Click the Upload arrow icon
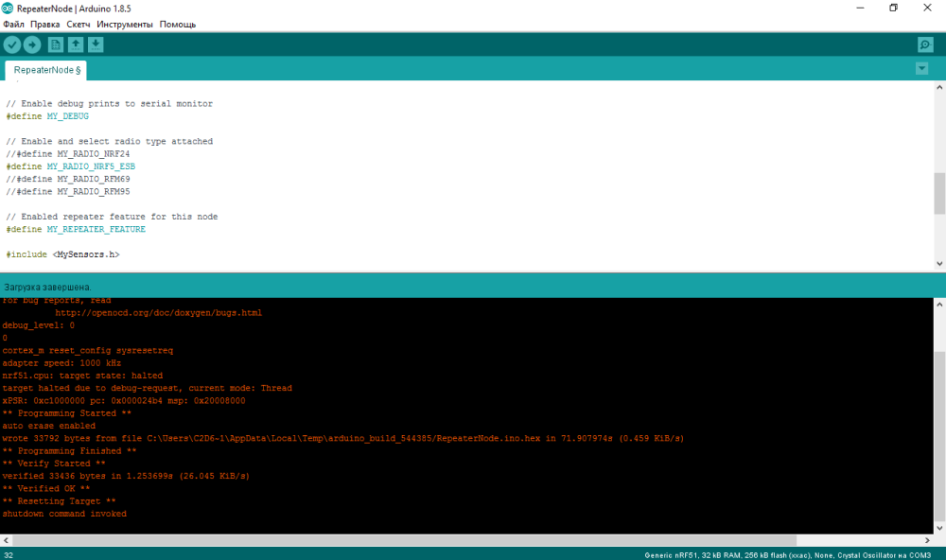This screenshot has height=560, width=946. tap(32, 44)
